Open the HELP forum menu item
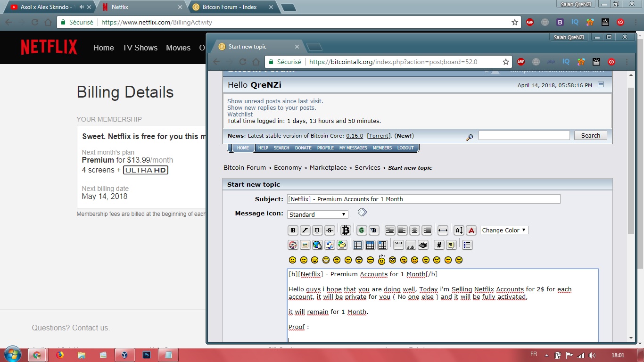The height and width of the screenshot is (362, 644). click(x=263, y=148)
